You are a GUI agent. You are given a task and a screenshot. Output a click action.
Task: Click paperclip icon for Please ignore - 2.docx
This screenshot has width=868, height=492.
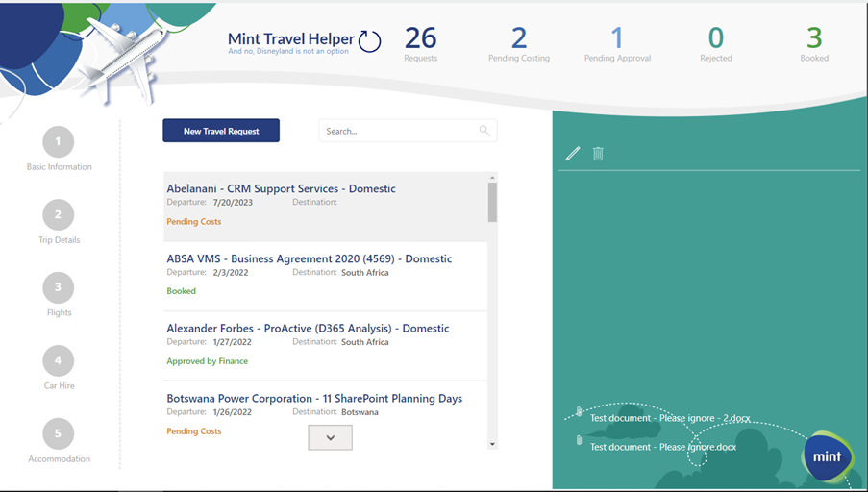tap(579, 411)
